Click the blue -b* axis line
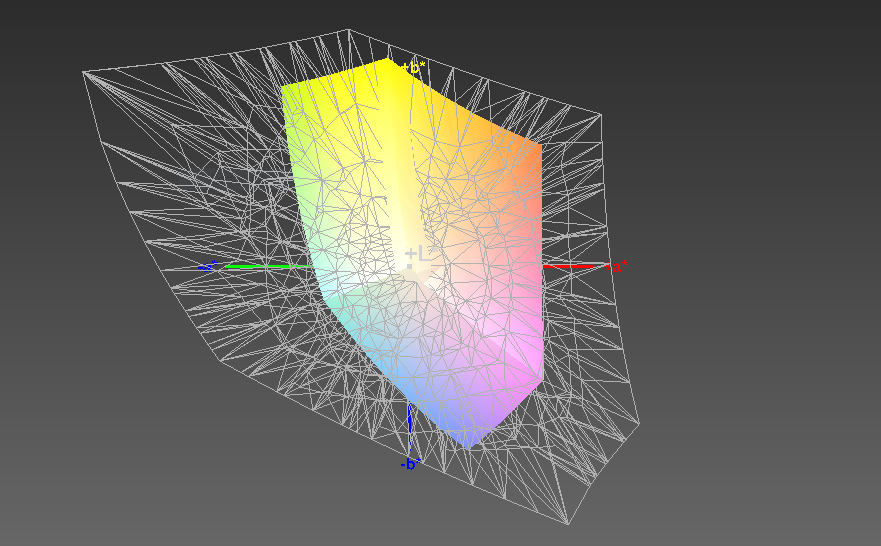The width and height of the screenshot is (881, 546). (x=410, y=424)
